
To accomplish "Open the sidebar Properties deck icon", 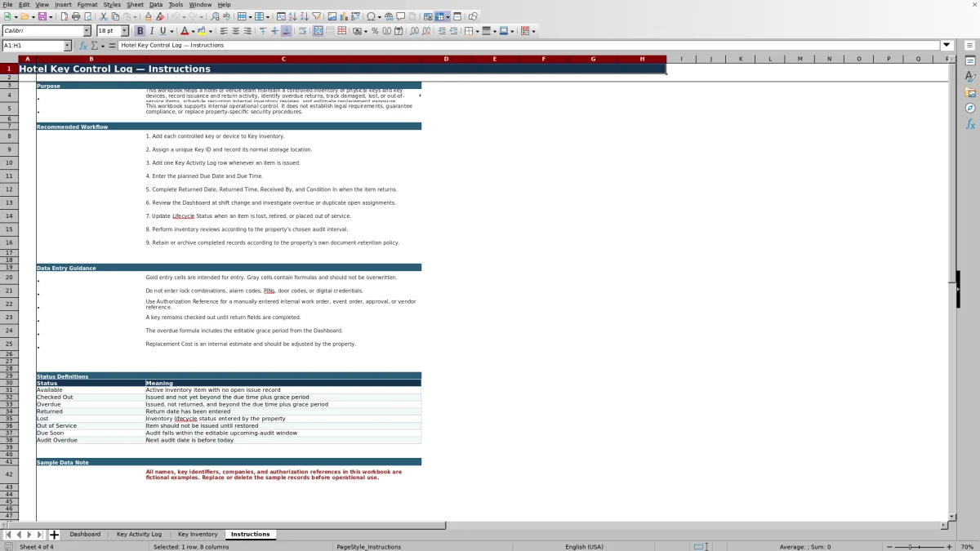I will (970, 60).
